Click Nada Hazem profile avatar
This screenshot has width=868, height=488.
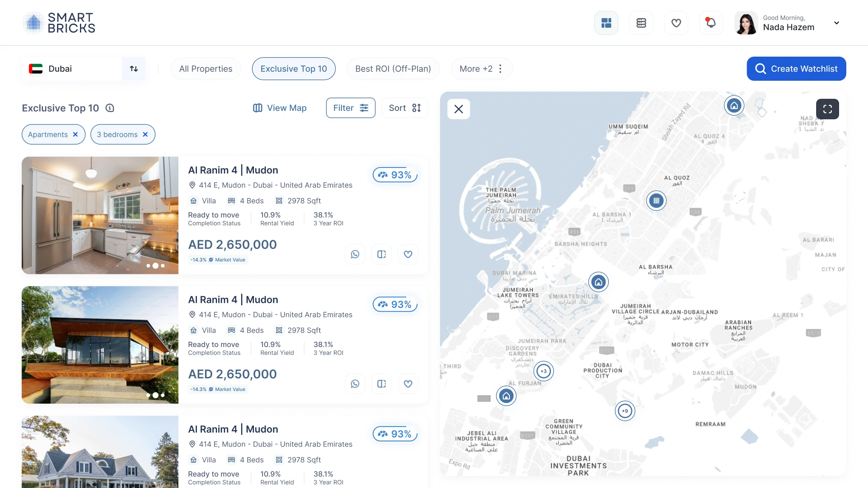point(746,23)
